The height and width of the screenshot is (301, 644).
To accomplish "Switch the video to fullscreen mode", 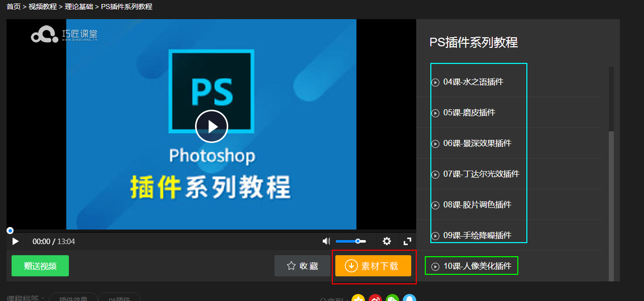I will (x=408, y=241).
